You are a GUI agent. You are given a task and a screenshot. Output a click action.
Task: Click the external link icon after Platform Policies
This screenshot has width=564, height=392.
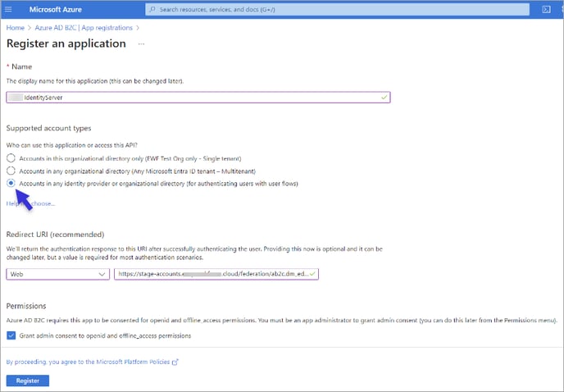(175, 362)
